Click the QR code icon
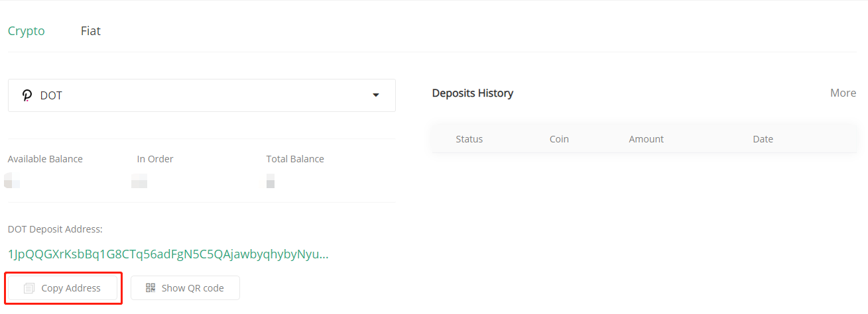The height and width of the screenshot is (314, 868). coord(151,288)
